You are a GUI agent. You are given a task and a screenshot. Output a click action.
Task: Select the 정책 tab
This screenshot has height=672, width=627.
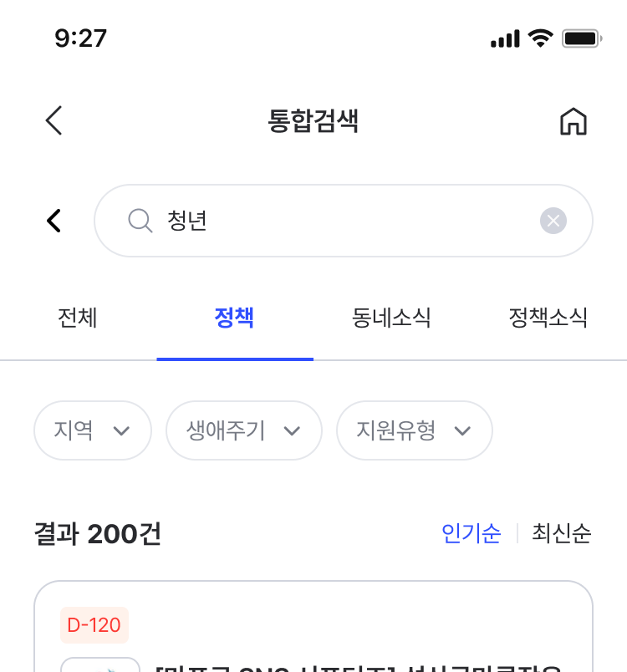(234, 318)
